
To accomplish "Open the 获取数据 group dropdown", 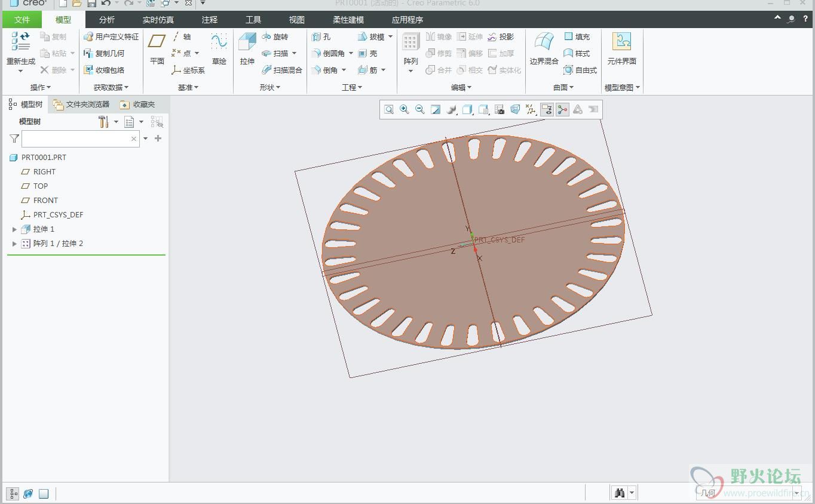I will click(111, 87).
